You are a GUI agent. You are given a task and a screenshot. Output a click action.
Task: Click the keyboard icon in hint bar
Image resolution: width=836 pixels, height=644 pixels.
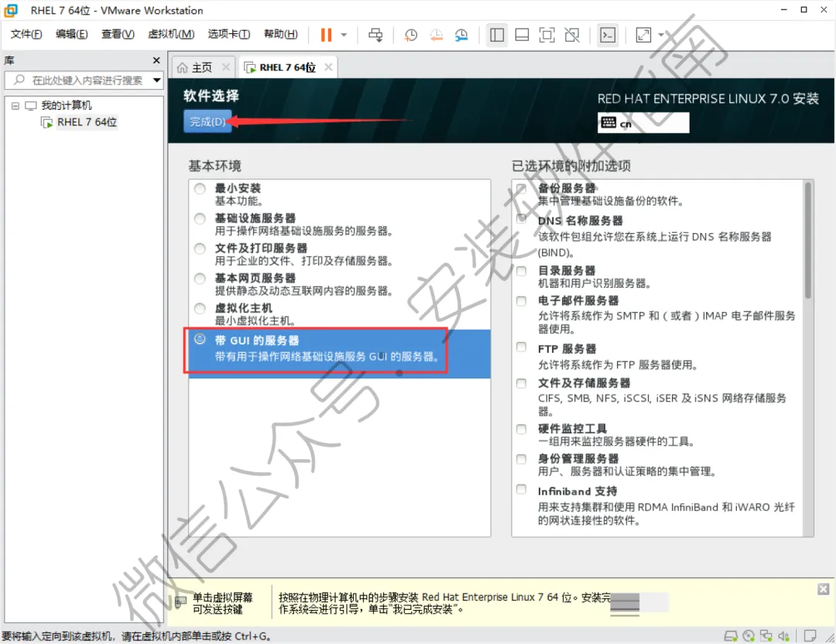click(180, 602)
